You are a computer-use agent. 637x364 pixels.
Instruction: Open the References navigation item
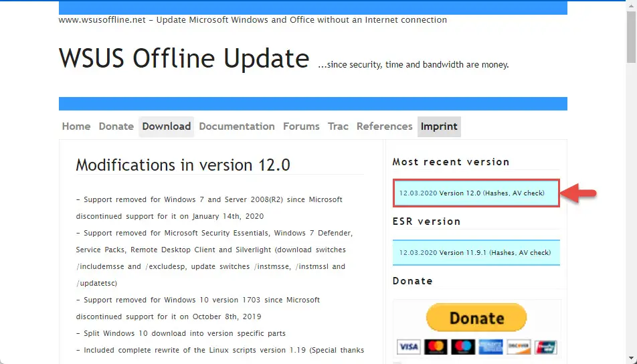pos(384,126)
